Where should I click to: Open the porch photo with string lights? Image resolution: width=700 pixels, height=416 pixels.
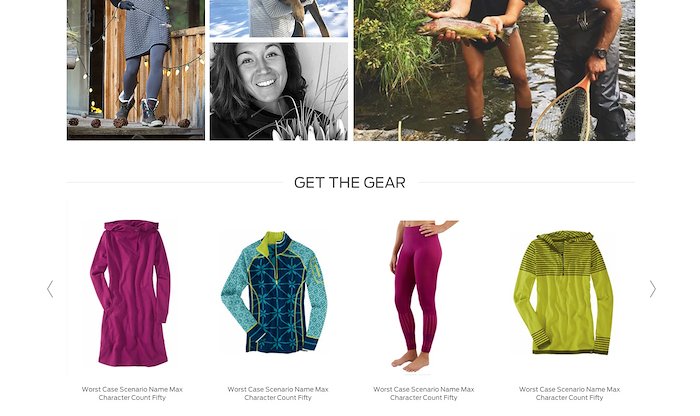pos(136,70)
